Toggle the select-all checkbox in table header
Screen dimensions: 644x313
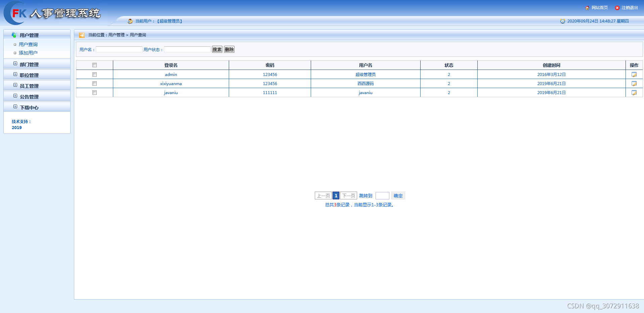pos(94,65)
